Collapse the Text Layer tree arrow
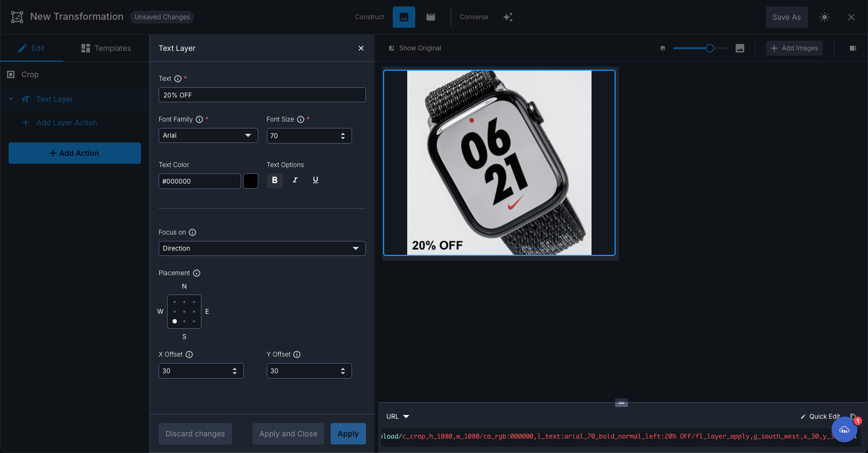The image size is (868, 453). [11, 99]
